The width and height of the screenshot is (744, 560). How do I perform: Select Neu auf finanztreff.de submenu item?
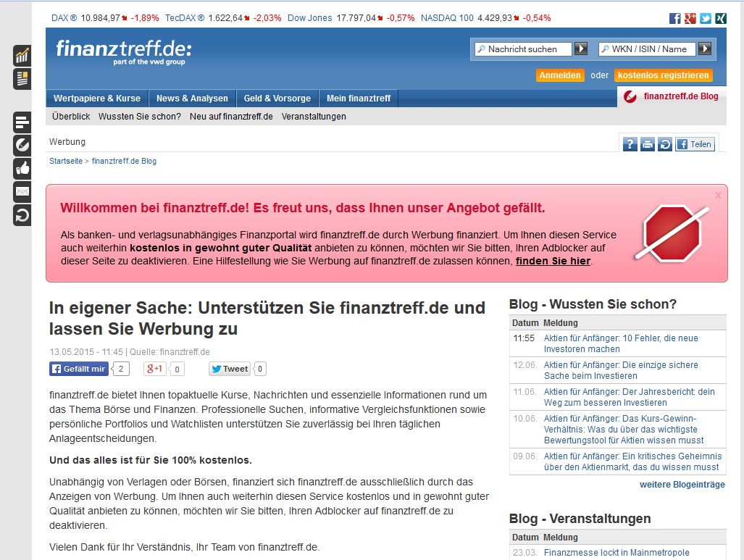pyautogui.click(x=231, y=116)
